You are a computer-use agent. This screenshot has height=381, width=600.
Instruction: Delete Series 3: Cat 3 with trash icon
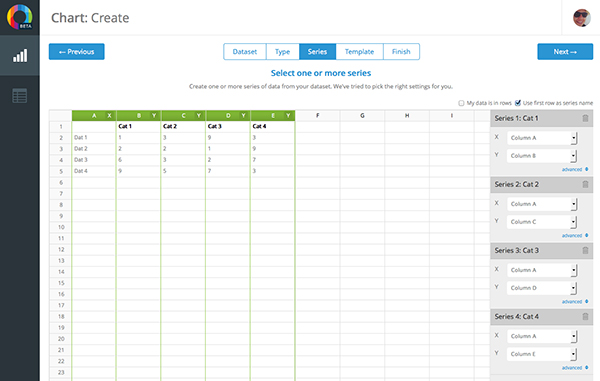click(x=585, y=251)
